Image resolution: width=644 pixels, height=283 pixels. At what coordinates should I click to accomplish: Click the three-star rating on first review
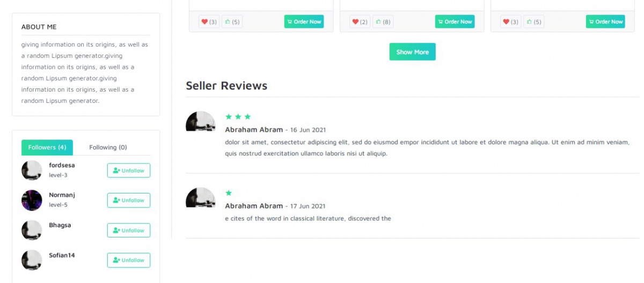[238, 116]
